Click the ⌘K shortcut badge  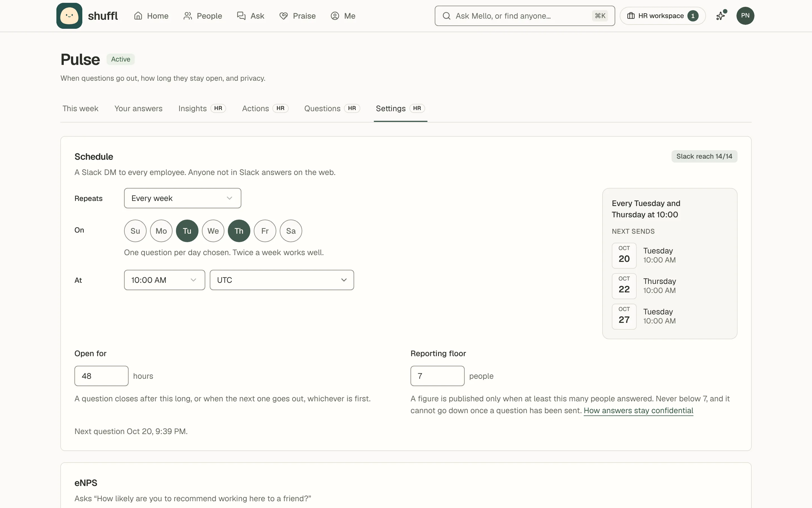click(600, 16)
